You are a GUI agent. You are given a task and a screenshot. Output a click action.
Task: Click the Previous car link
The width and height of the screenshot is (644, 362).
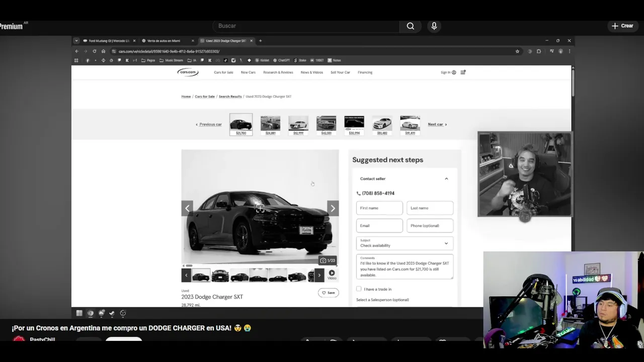coord(209,124)
